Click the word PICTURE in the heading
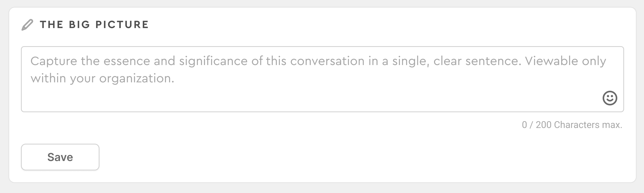 click(x=122, y=25)
